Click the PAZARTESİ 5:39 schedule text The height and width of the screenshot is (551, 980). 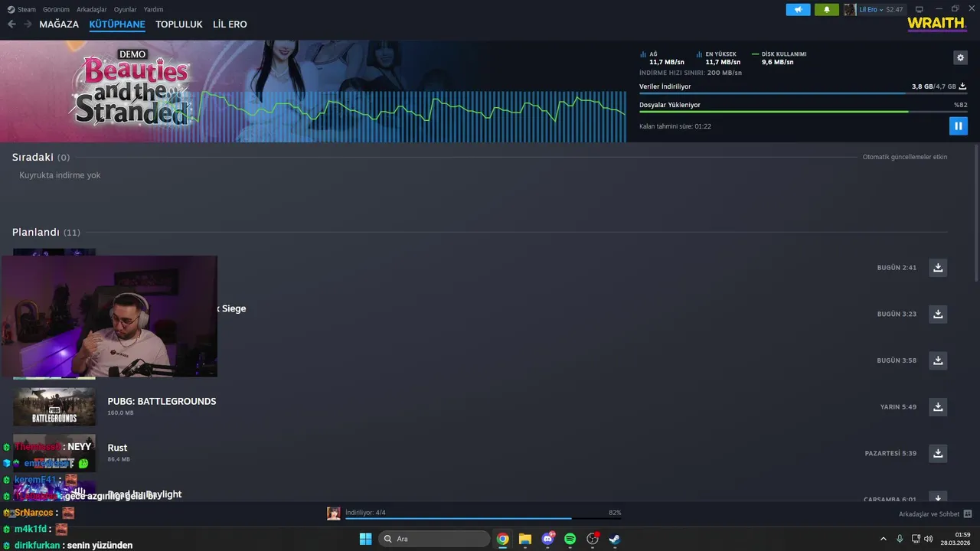click(890, 453)
